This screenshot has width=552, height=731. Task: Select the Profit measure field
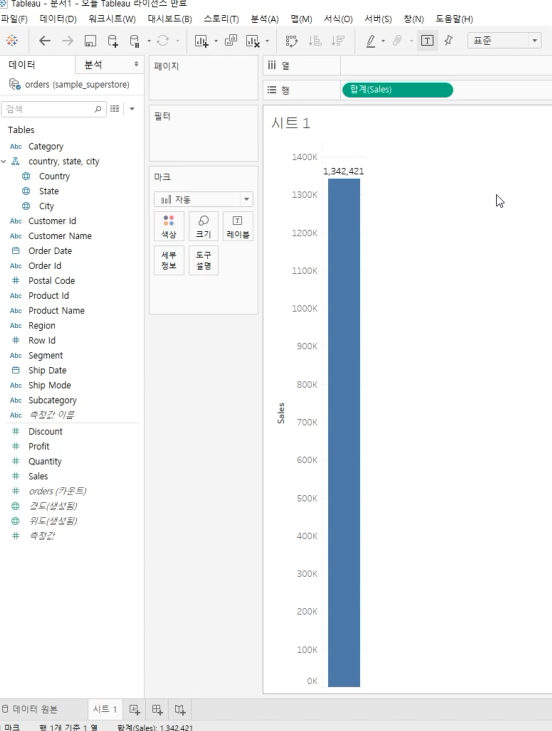39,446
